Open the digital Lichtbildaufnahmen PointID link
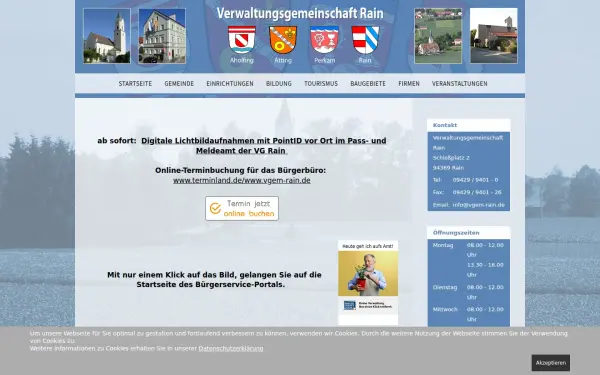This screenshot has width=600, height=375. (x=264, y=145)
